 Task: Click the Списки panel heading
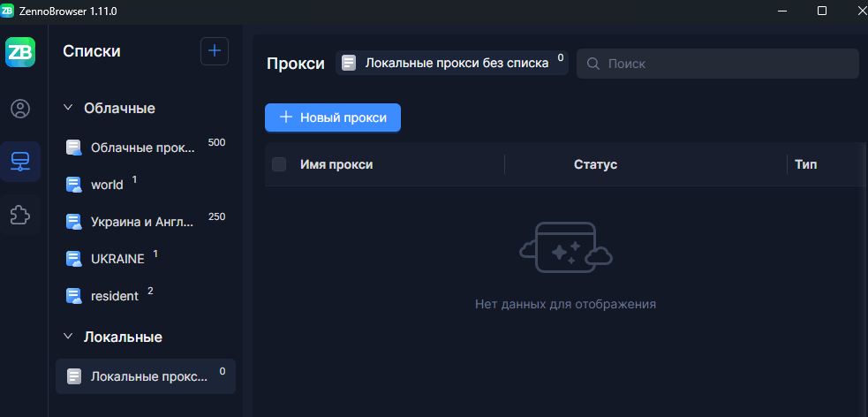[x=92, y=51]
